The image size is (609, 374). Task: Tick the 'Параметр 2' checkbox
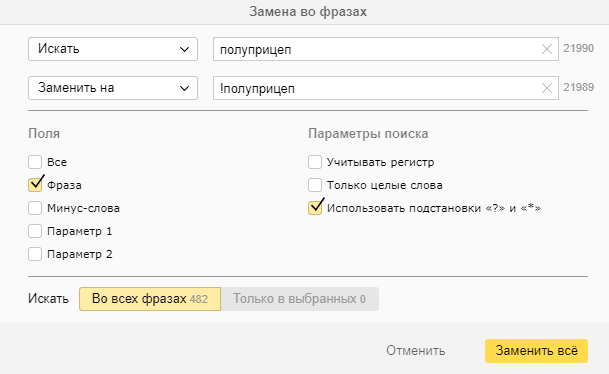coord(35,254)
